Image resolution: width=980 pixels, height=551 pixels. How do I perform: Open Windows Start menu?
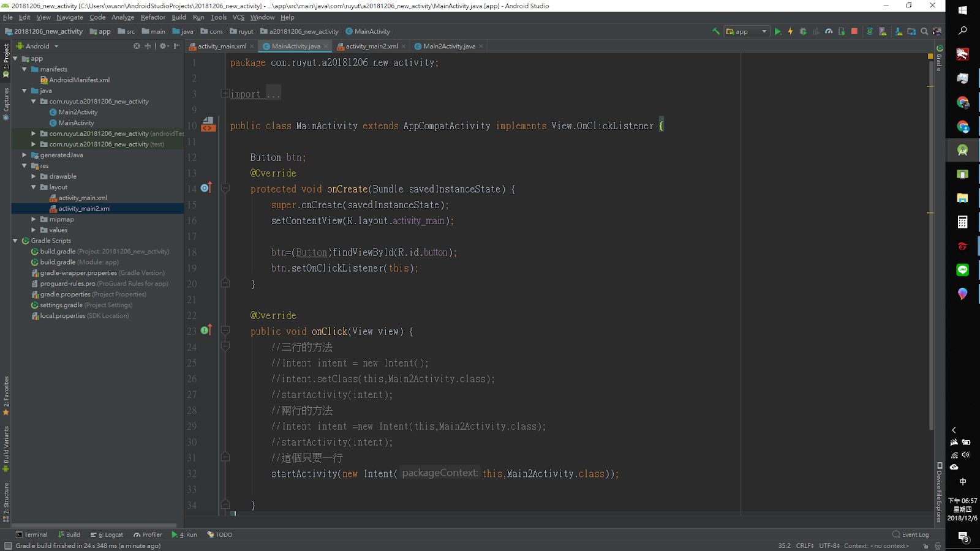tap(962, 10)
